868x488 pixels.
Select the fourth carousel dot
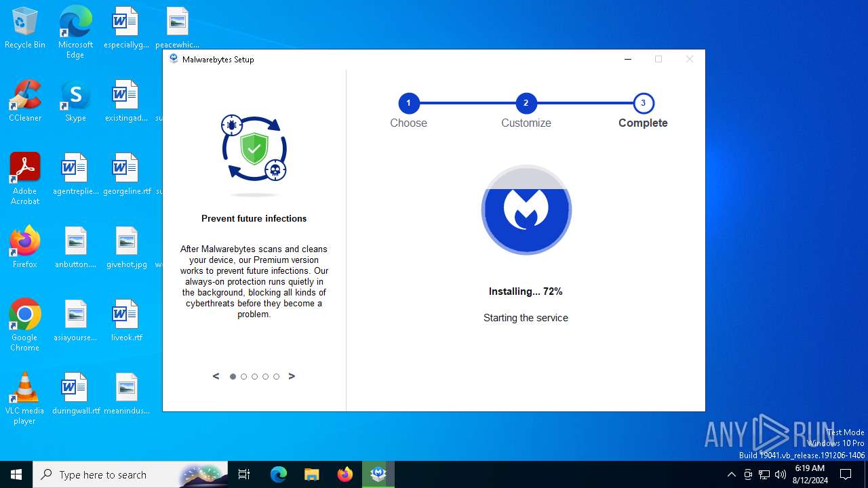(266, 377)
